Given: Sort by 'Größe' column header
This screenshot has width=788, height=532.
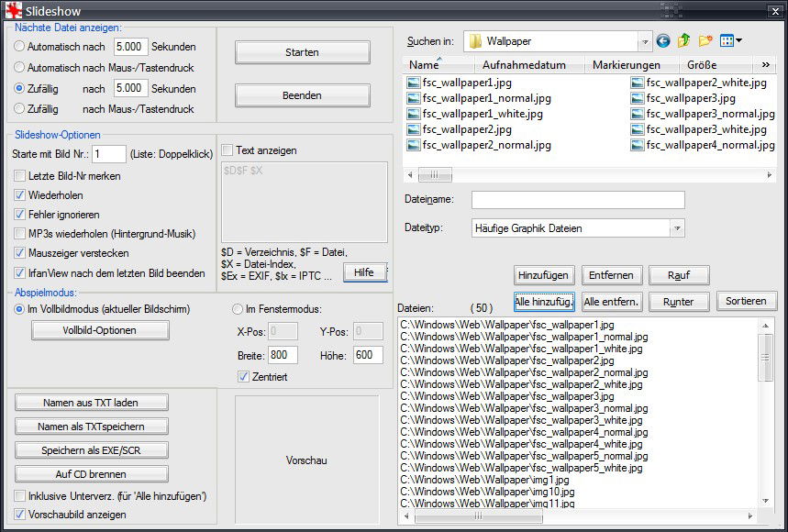Looking at the screenshot, I should (716, 65).
